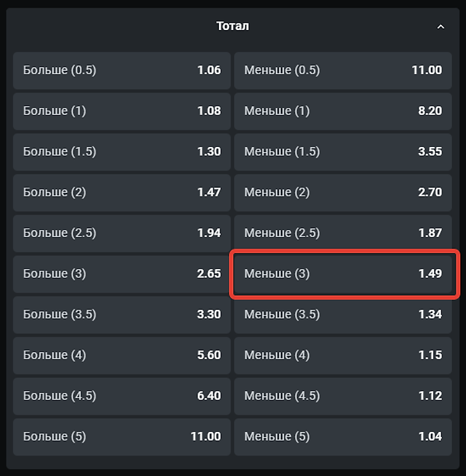Collapse the Тотал section chevron
Screen dimensions: 466x476
pyautogui.click(x=440, y=27)
